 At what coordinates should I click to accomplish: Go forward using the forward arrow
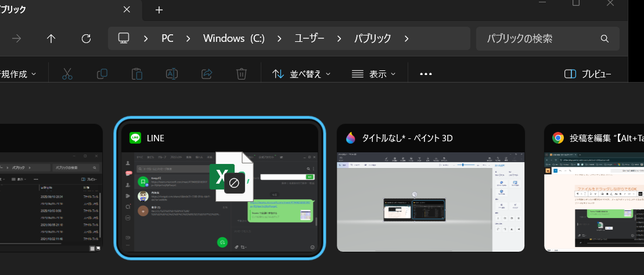coord(17,38)
